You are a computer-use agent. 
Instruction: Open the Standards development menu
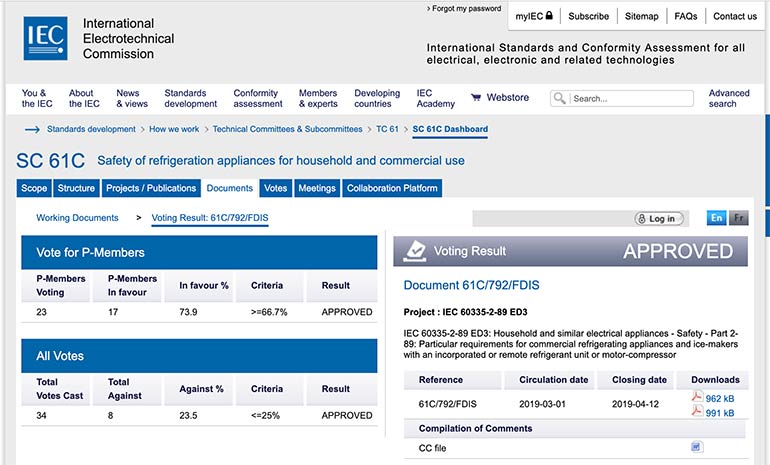click(191, 98)
